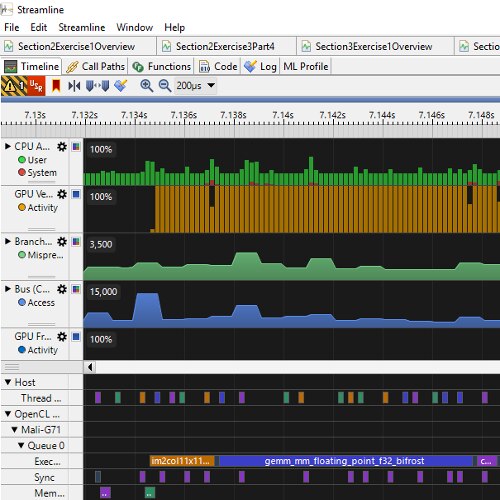
Task: Open Branch chart settings gear
Action: tap(62, 241)
